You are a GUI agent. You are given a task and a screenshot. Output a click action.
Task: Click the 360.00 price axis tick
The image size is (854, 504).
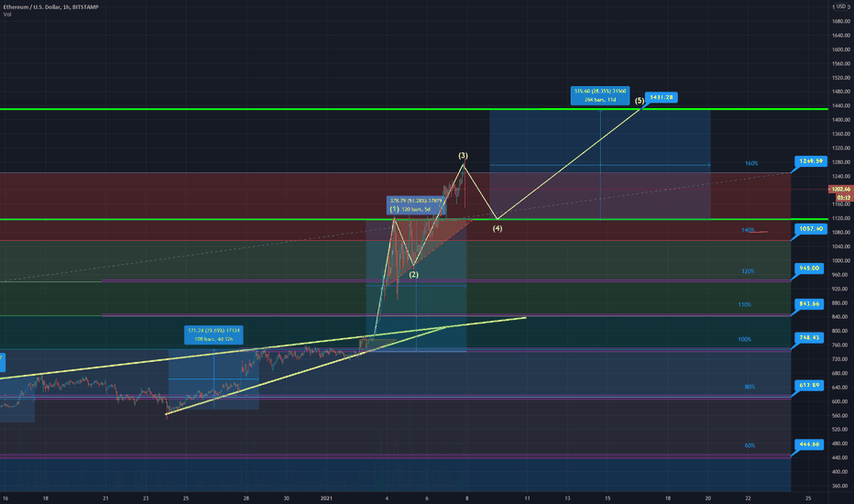point(841,486)
